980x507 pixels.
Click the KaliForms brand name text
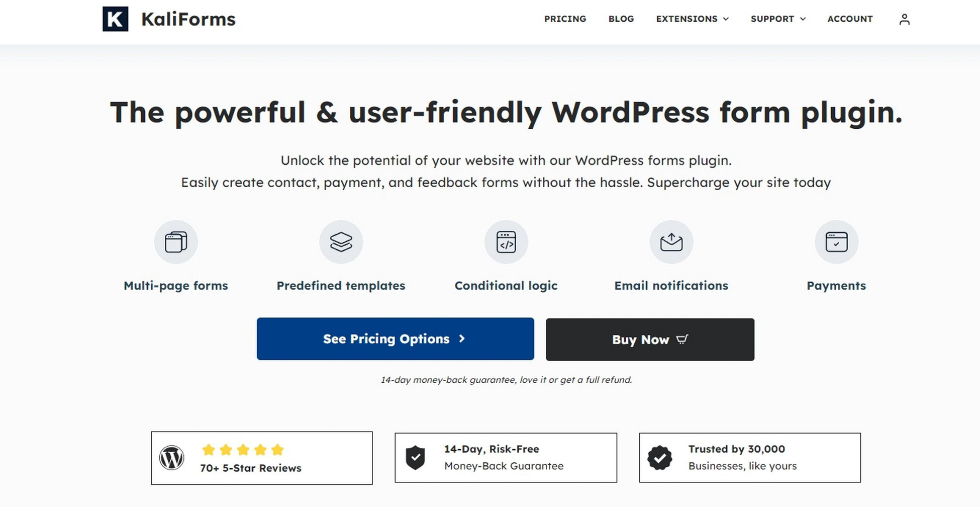[x=188, y=19]
